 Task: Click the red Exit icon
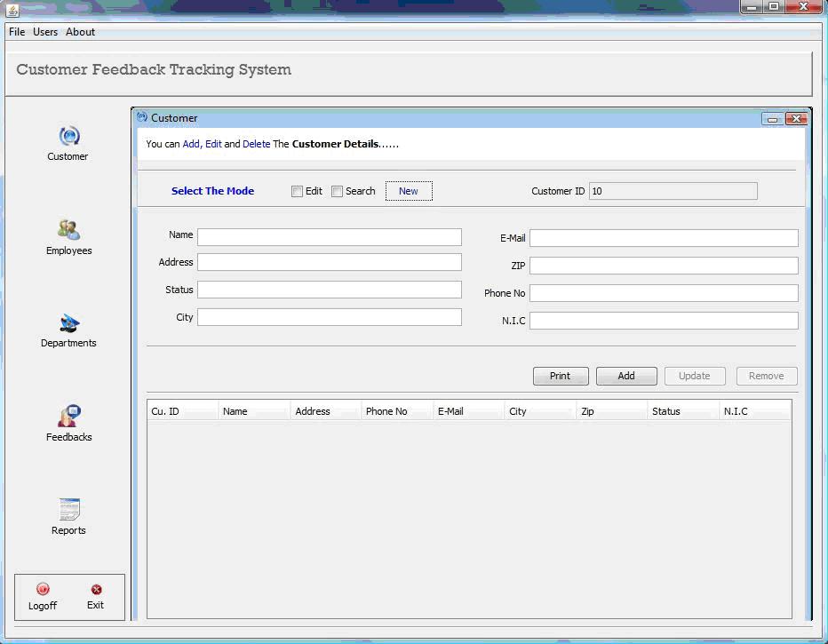coord(96,590)
